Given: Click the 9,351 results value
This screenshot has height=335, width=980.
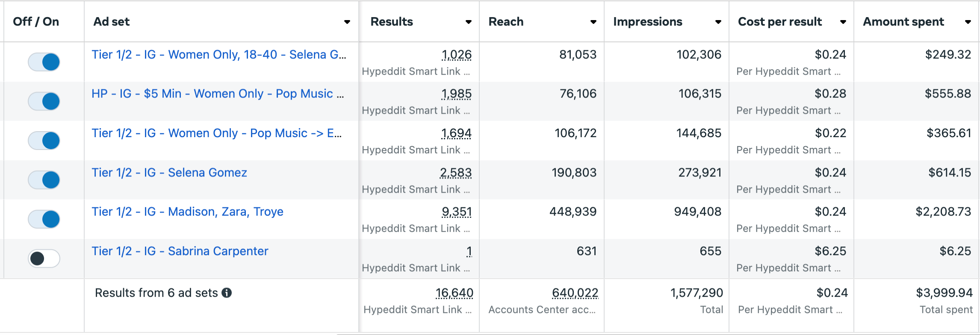Looking at the screenshot, I should tap(457, 212).
